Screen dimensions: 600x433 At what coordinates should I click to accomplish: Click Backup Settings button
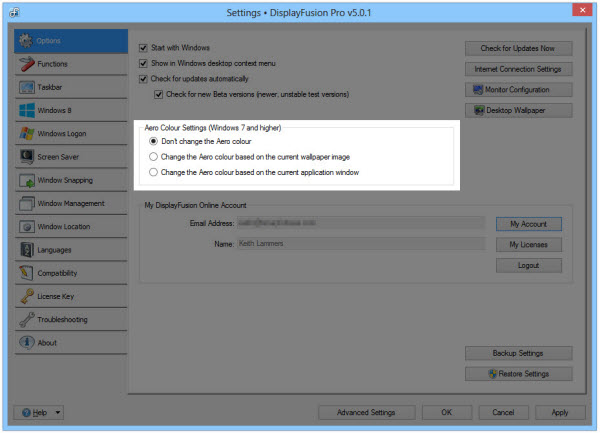[x=518, y=353]
